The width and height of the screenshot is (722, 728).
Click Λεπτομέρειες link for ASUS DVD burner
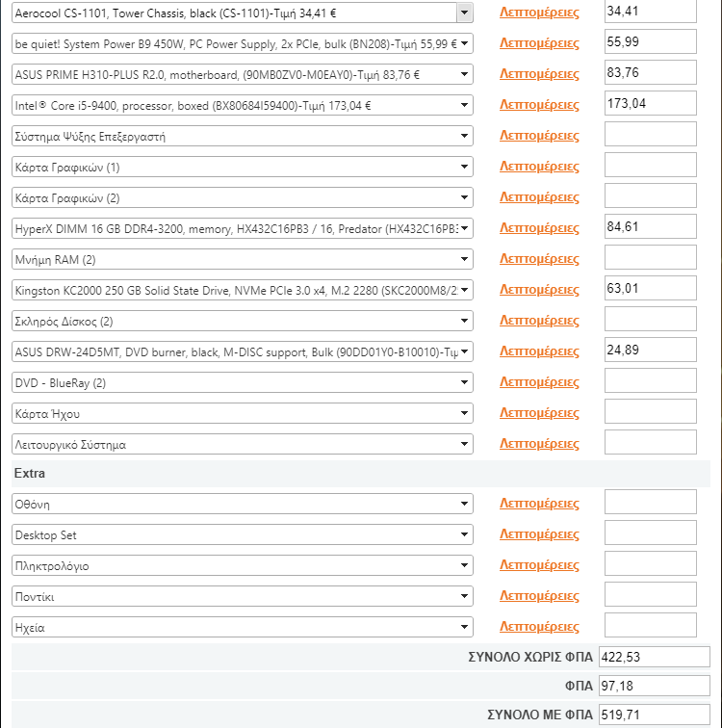[x=539, y=351]
